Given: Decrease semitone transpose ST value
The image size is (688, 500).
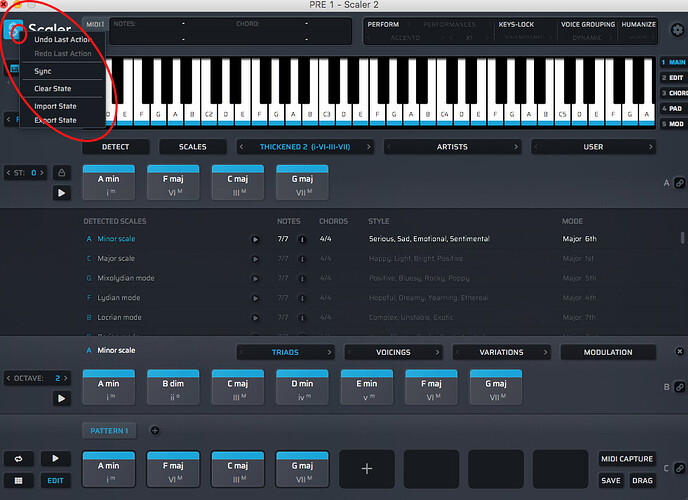Looking at the screenshot, I should tap(8, 173).
